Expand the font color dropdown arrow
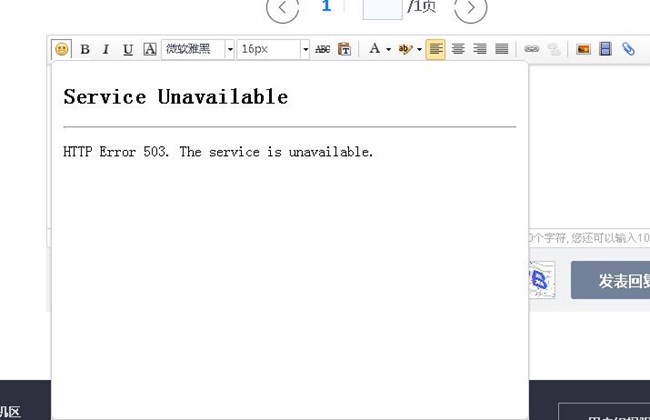650x420 pixels. [x=388, y=49]
